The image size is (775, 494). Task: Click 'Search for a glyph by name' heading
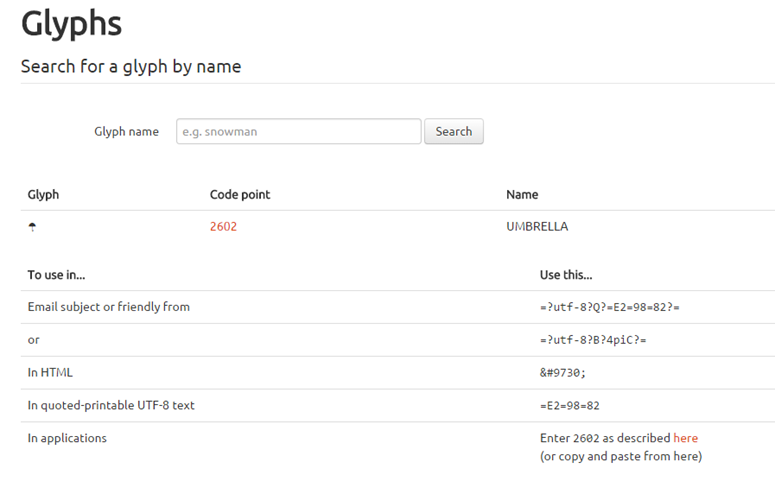coord(131,66)
